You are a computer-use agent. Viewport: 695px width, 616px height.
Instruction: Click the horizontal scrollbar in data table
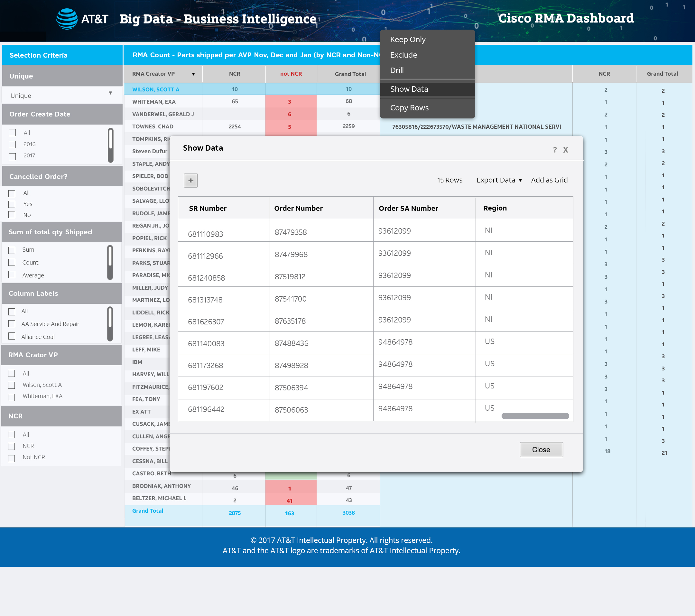(x=535, y=416)
